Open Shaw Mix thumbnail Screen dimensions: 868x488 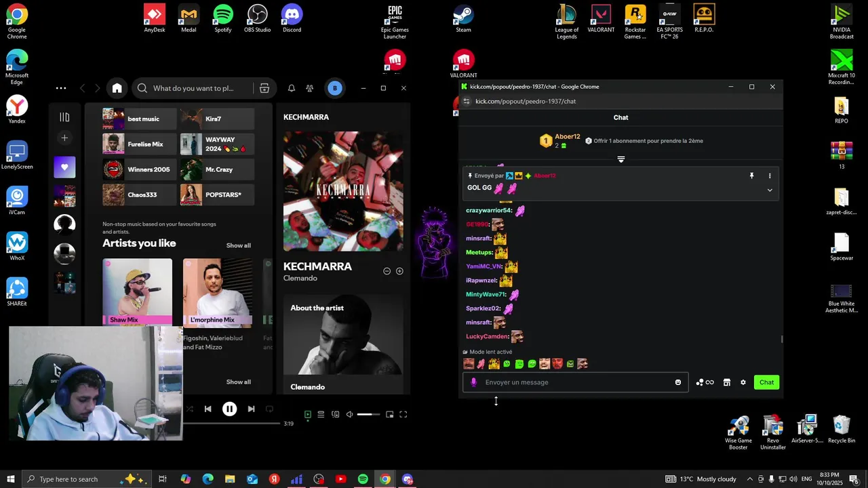pyautogui.click(x=137, y=292)
